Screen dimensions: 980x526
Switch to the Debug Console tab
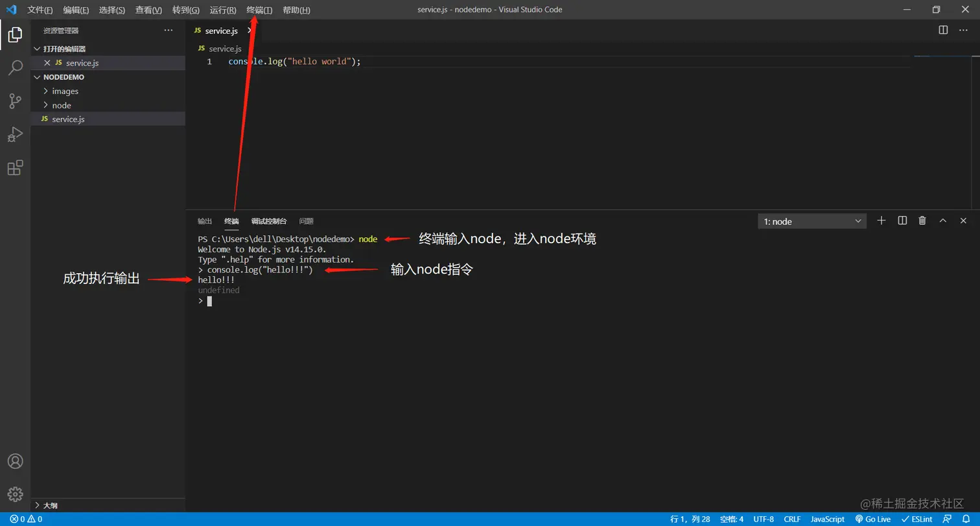[x=269, y=221]
